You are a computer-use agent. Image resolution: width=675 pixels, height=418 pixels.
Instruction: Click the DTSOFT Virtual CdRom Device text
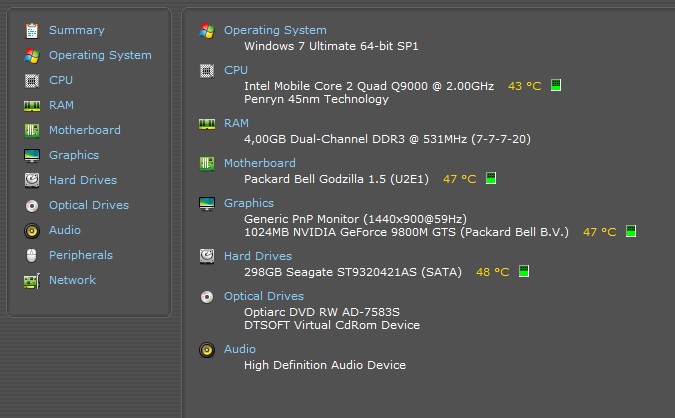[x=332, y=325]
